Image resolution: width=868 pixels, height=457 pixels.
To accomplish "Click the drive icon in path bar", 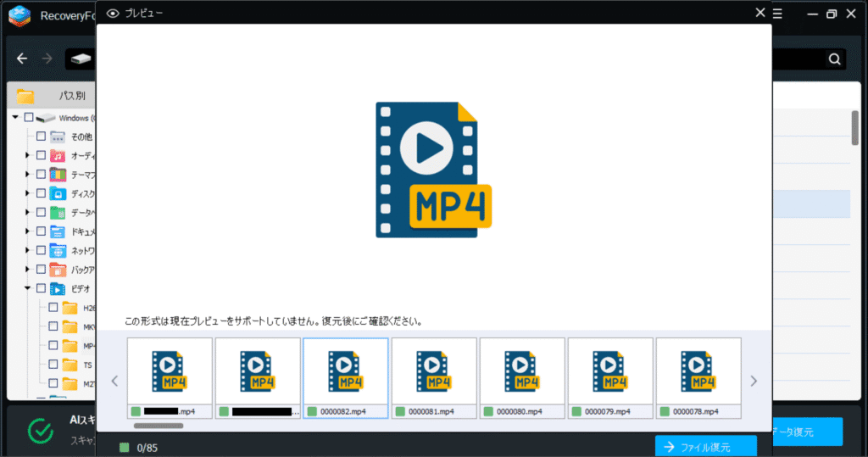I will click(x=81, y=59).
